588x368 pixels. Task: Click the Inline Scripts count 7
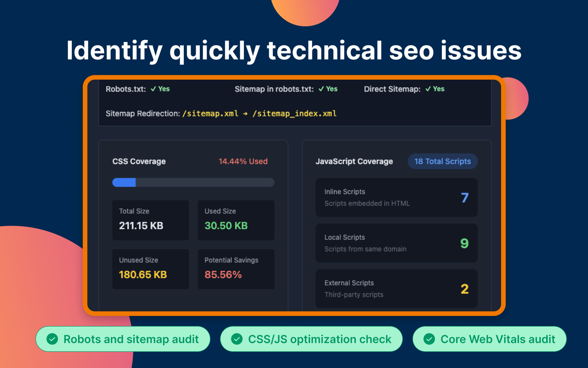[465, 198]
